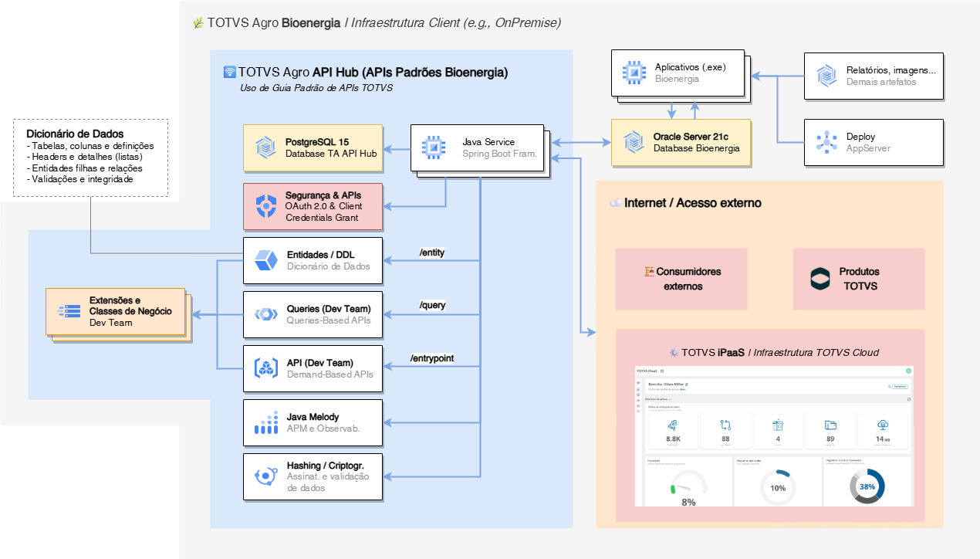The width and height of the screenshot is (980, 559).
Task: Click the Oracle Server 21c database icon
Action: (x=634, y=142)
